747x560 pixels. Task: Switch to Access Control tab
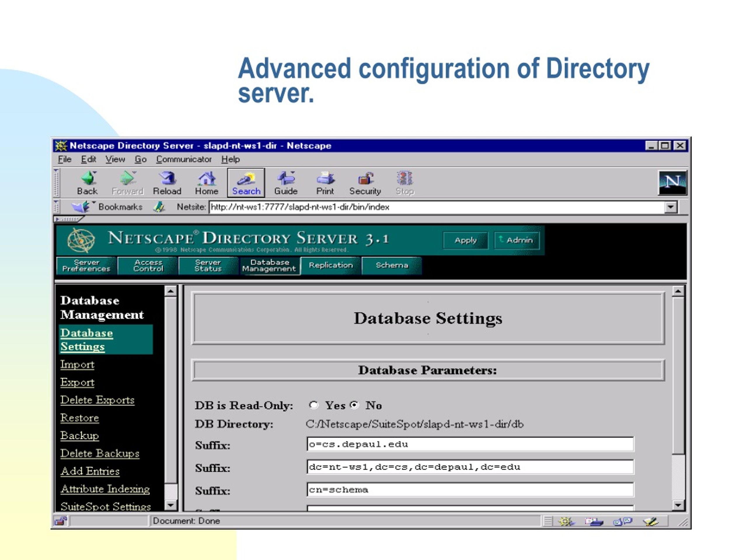click(148, 266)
